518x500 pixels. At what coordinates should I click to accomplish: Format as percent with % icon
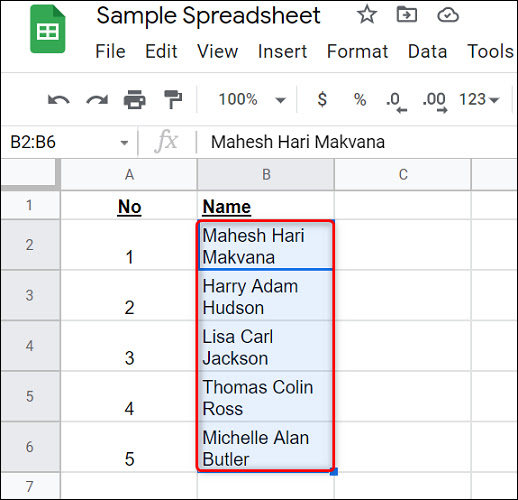[x=360, y=99]
